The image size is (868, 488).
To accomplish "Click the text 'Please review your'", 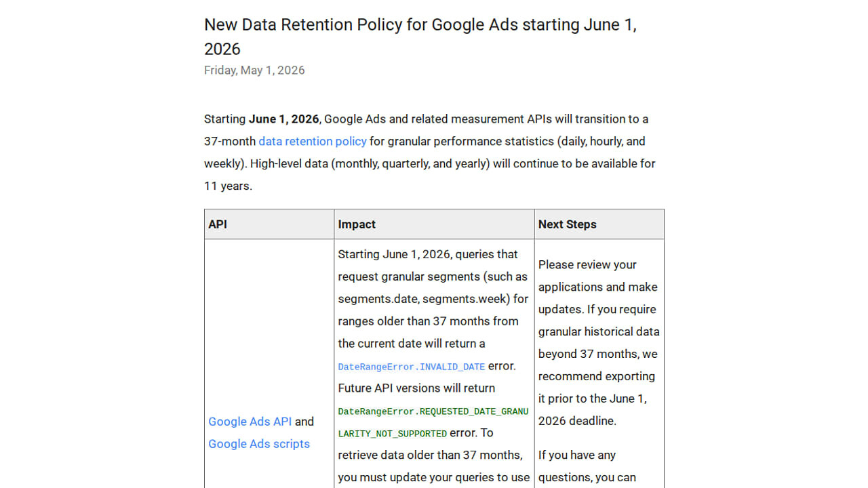I will [x=588, y=264].
